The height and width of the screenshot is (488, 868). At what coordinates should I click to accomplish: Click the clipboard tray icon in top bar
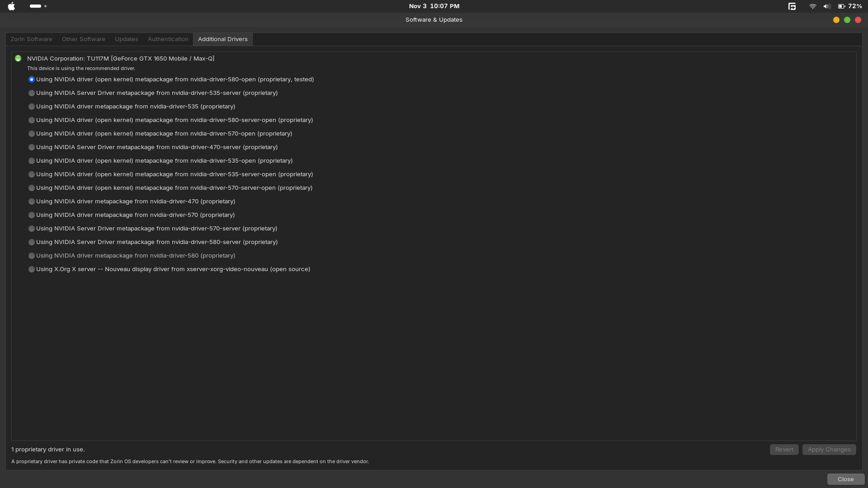coord(792,6)
